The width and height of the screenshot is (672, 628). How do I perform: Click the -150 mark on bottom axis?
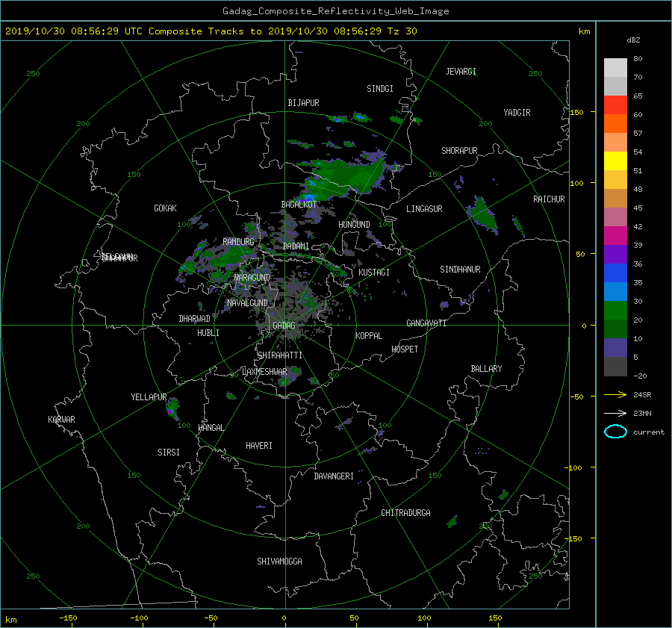pos(68,618)
